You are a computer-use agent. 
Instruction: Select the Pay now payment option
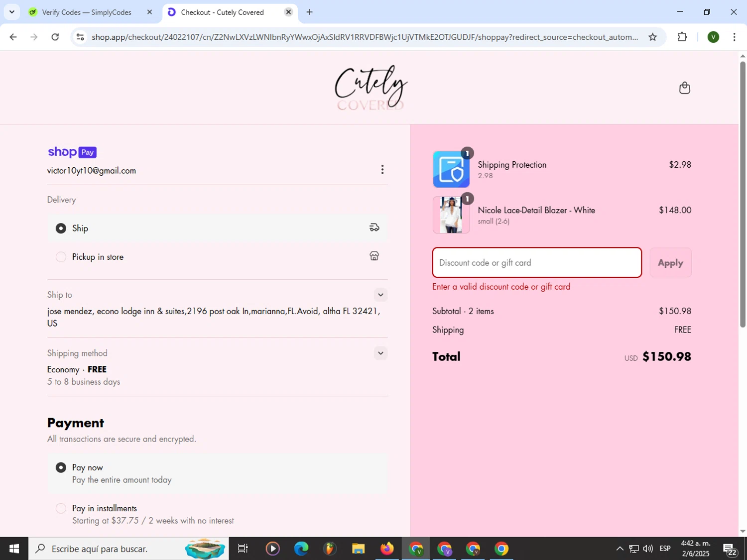(217, 473)
